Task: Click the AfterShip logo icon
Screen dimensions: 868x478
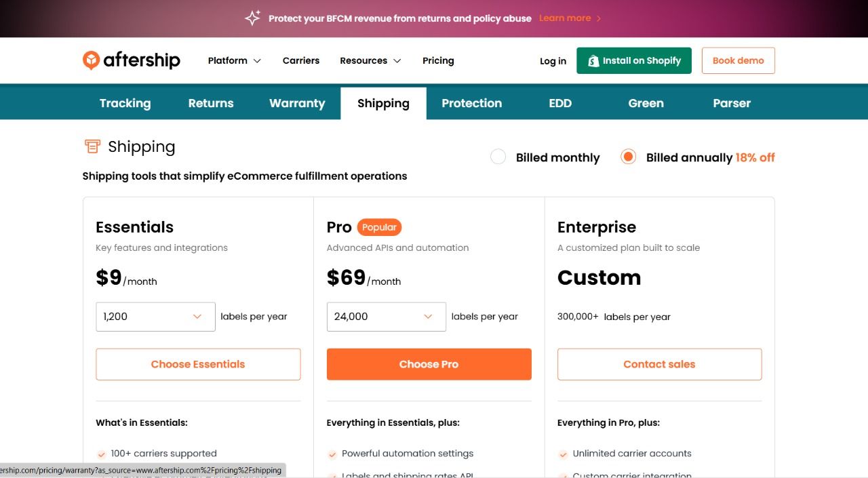Action: (x=93, y=60)
